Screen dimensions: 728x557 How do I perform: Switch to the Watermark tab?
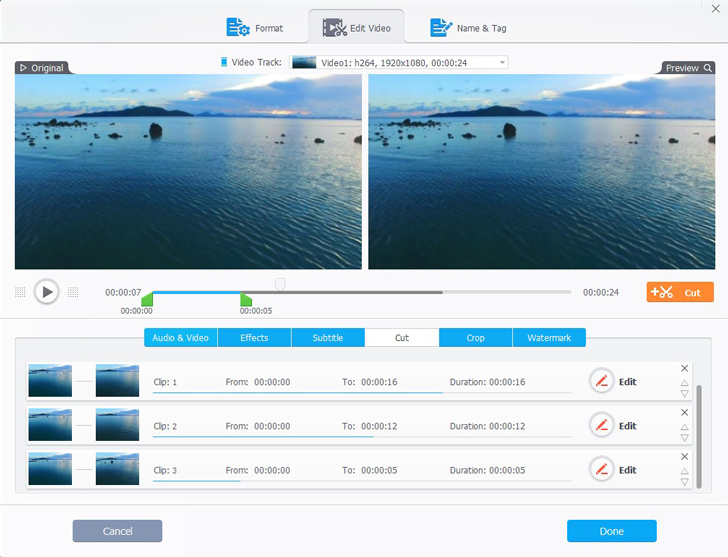tap(549, 338)
